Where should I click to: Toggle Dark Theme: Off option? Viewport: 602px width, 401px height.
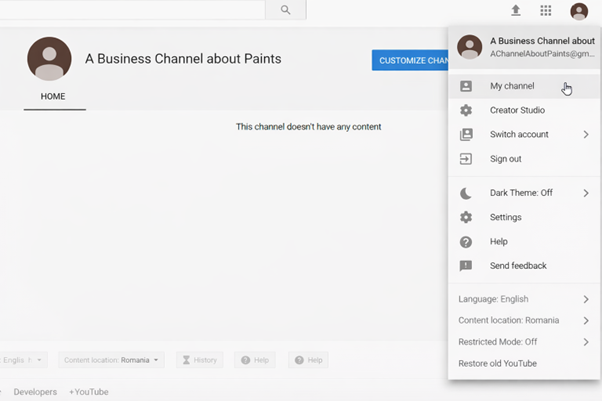pyautogui.click(x=520, y=193)
